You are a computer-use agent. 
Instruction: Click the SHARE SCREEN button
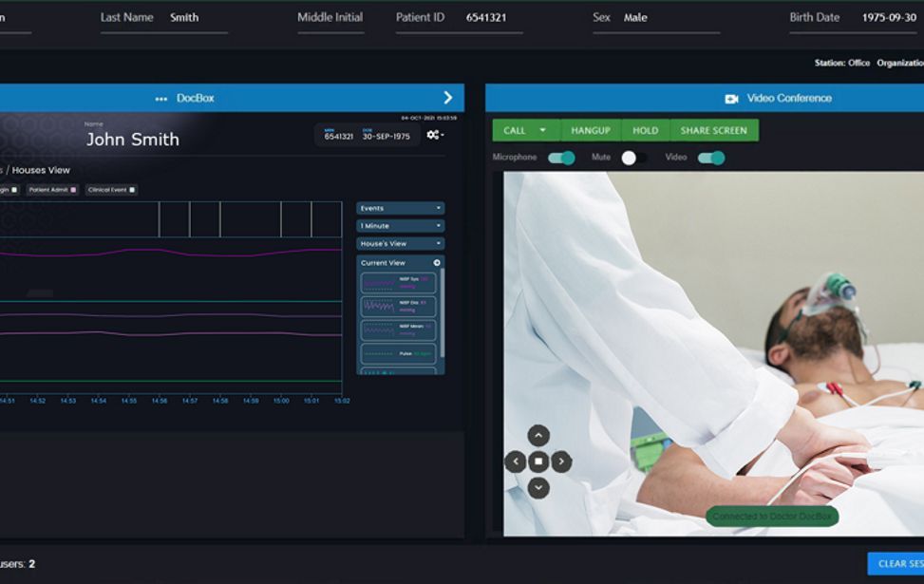coord(712,129)
